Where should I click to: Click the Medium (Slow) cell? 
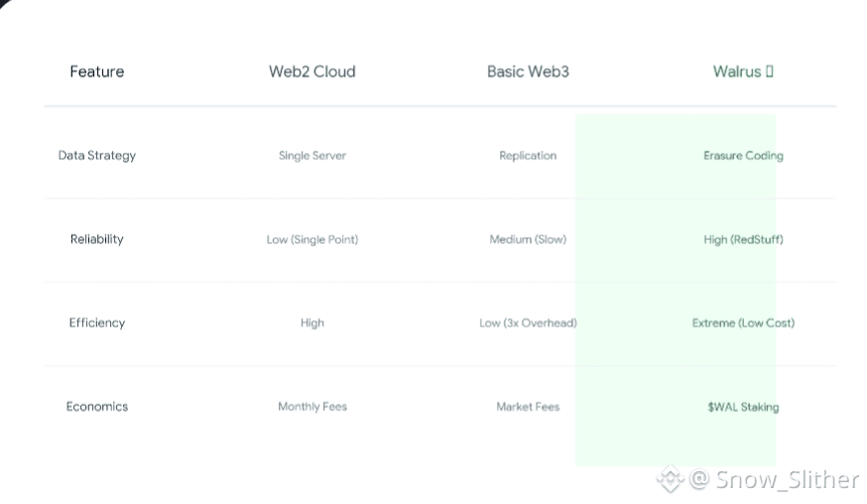[x=528, y=239]
